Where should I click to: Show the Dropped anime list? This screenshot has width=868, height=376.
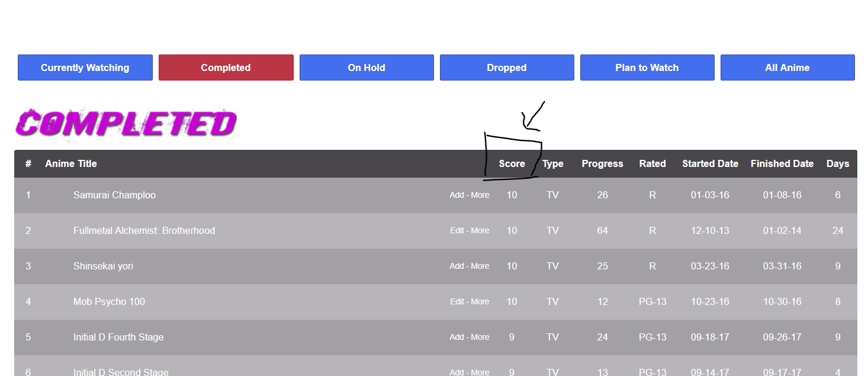pyautogui.click(x=507, y=68)
